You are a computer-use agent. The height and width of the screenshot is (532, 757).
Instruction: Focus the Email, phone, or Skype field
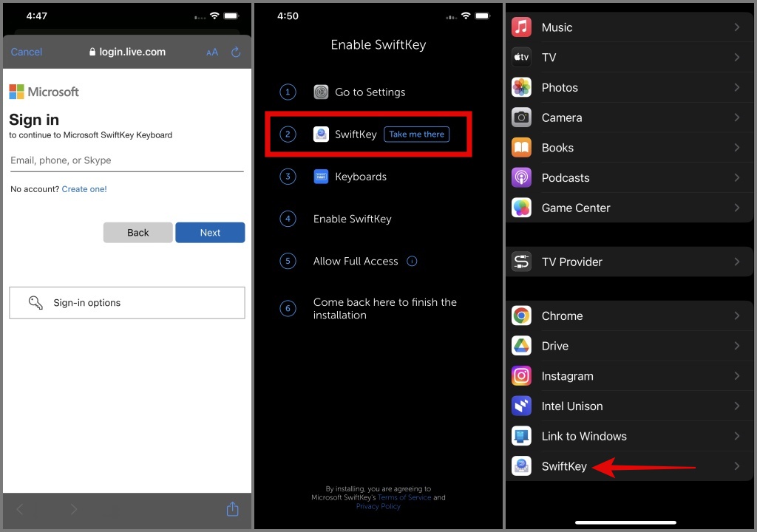coord(127,161)
